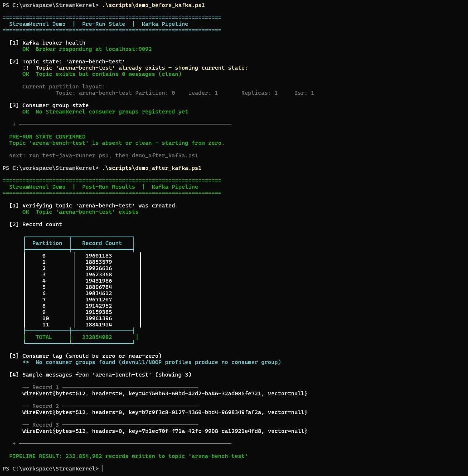Click the warning 'already exists – showing current state'
The image size is (468, 476).
pos(183,68)
